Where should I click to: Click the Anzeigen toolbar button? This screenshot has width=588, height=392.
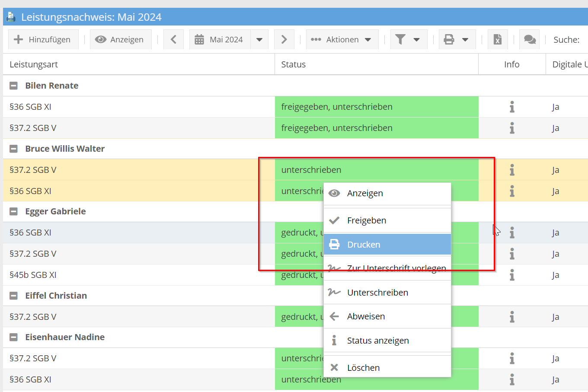(120, 40)
